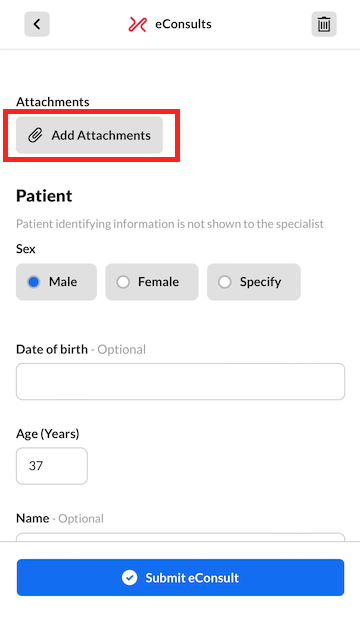This screenshot has height=622, width=360.
Task: Select the Specify sex option
Action: [254, 282]
